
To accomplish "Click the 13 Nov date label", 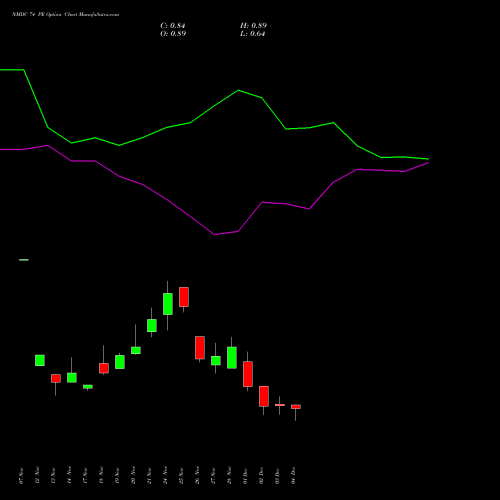I will (x=54, y=476).
